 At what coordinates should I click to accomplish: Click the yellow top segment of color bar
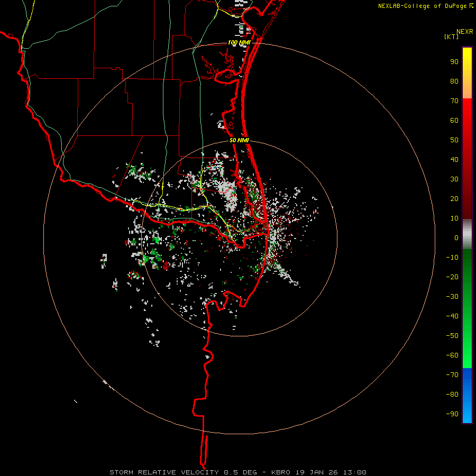point(467,73)
